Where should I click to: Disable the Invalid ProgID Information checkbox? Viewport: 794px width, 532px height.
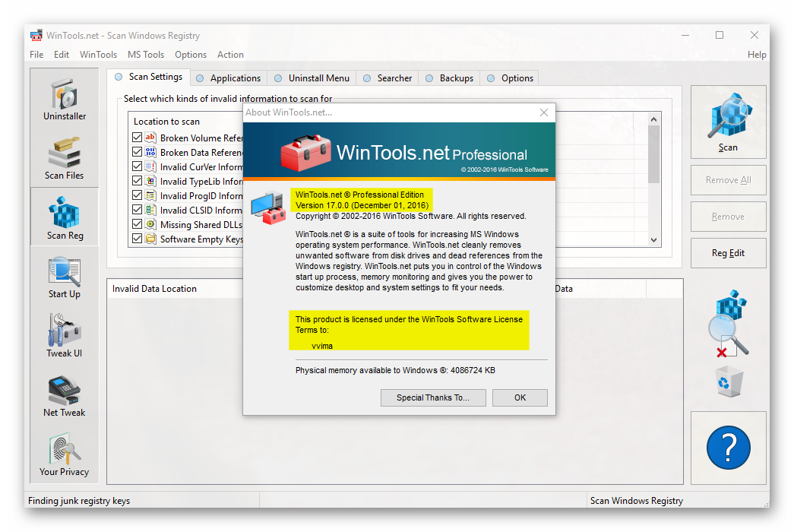pos(138,195)
